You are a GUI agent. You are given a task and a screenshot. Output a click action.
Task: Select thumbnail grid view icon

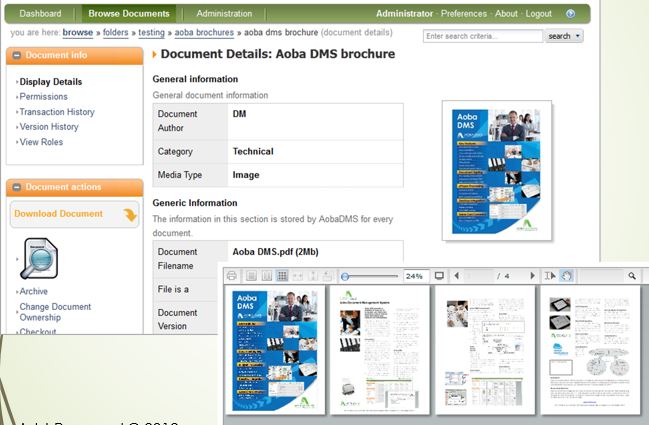(x=282, y=276)
